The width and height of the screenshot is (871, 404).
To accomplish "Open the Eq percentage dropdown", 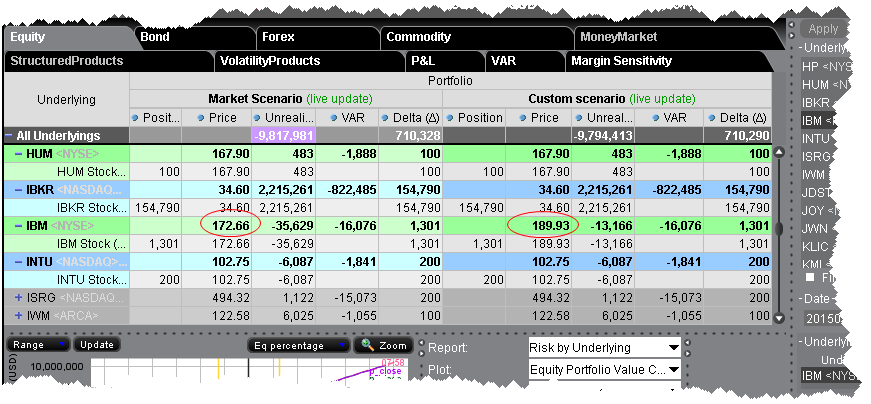I will click(x=299, y=345).
